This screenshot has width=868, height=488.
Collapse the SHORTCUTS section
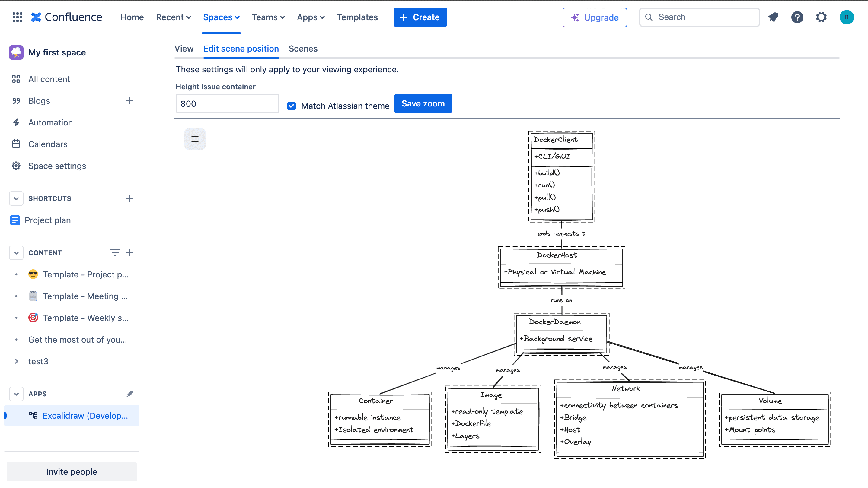point(16,198)
